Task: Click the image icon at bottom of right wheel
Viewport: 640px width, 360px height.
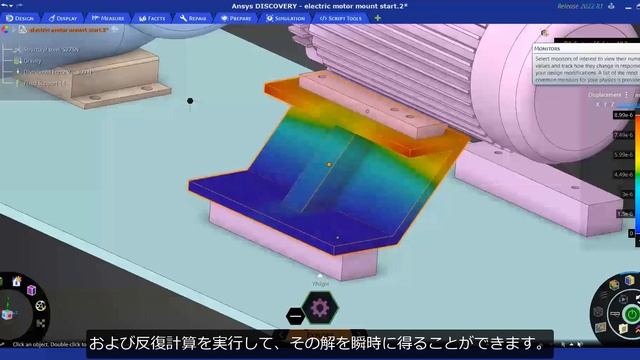Action: point(600,328)
